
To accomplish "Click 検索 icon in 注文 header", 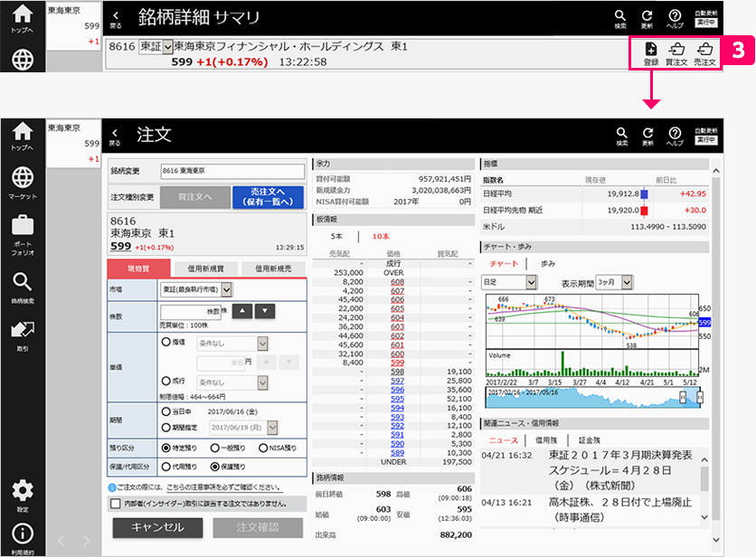I will point(622,137).
